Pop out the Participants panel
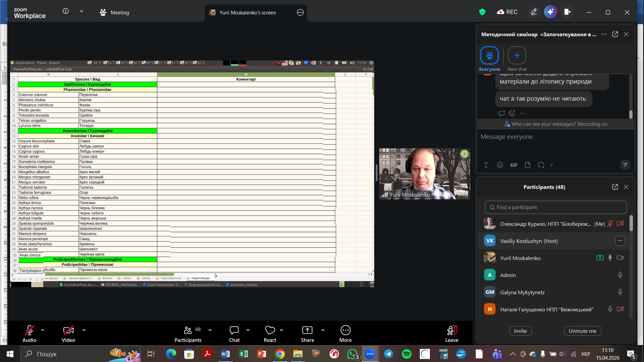 [615, 187]
